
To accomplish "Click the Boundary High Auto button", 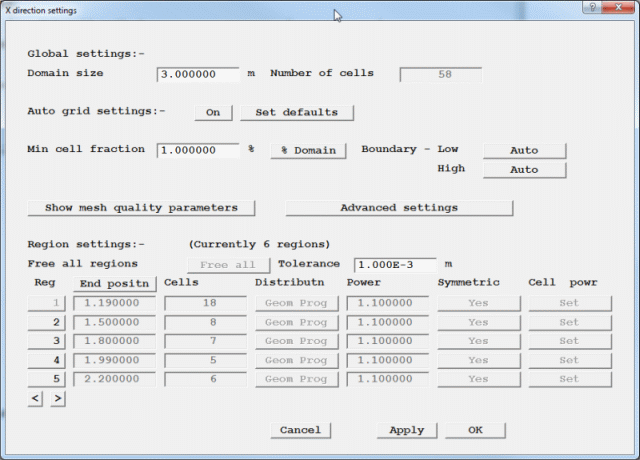I will pos(524,170).
